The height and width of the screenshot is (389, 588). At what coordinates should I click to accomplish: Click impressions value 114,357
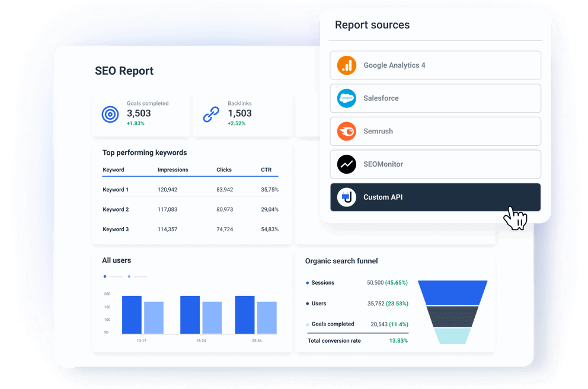[167, 229]
